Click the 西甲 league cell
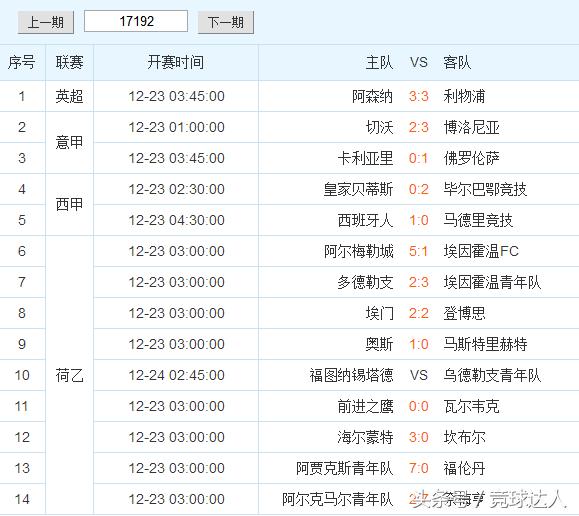 pos(69,204)
